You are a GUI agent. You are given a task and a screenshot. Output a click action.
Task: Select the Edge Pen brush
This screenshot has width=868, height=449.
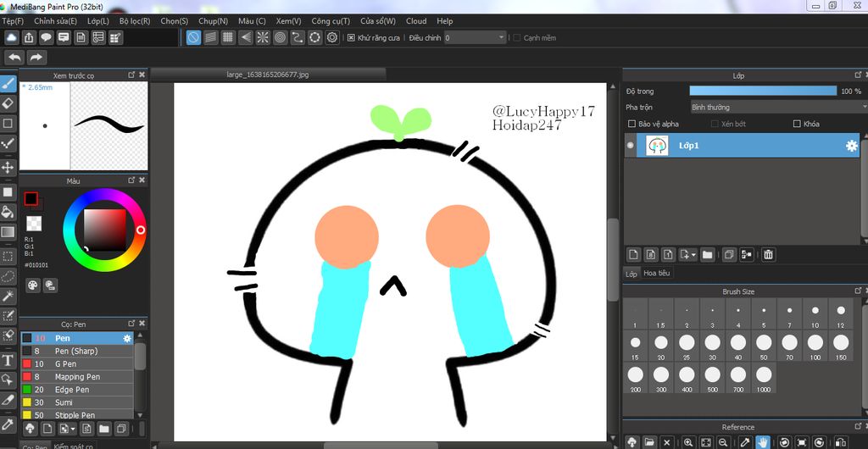tap(77, 390)
